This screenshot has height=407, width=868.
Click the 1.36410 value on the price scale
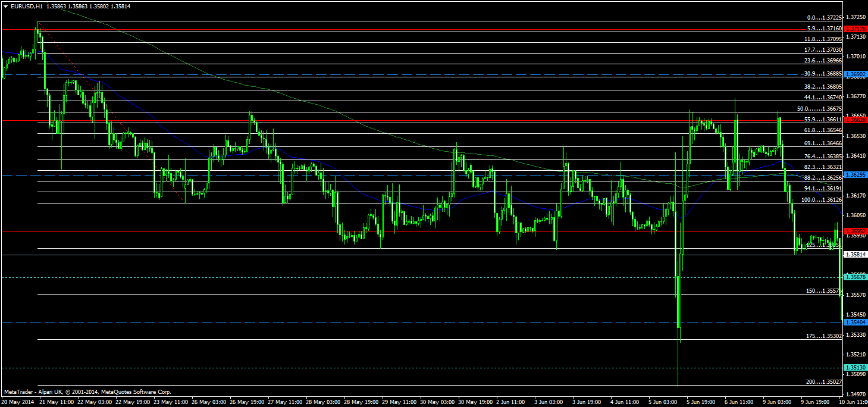856,155
